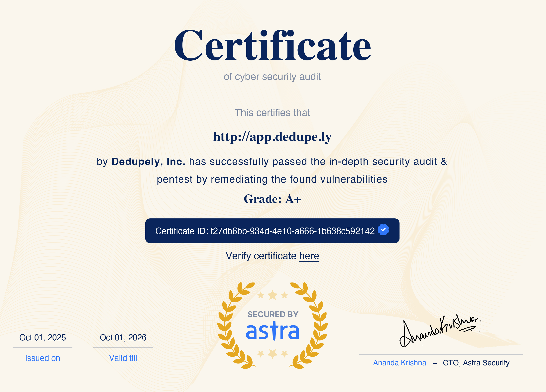Click the Oct 01, 2025 issue date
Image resolution: width=546 pixels, height=392 pixels.
point(42,337)
